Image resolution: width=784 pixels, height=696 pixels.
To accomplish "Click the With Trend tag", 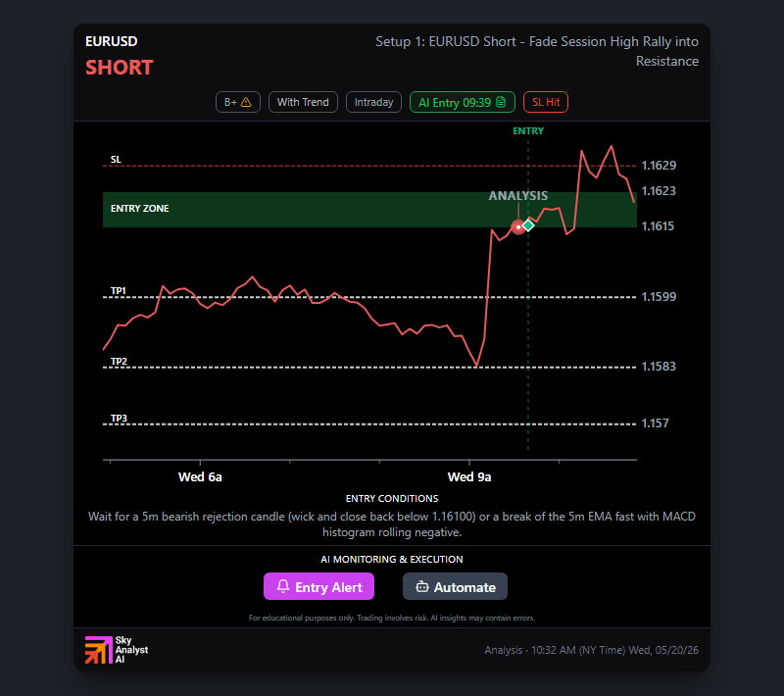I will (x=303, y=102).
